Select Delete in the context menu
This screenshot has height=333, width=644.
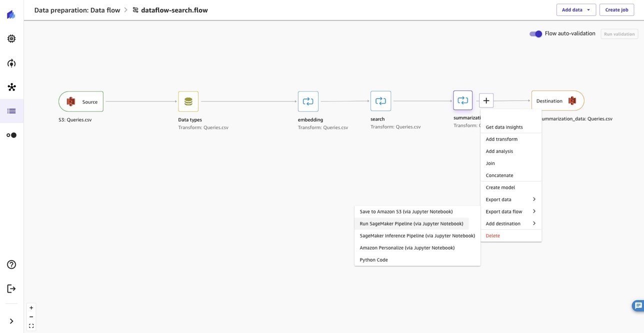(x=511, y=235)
